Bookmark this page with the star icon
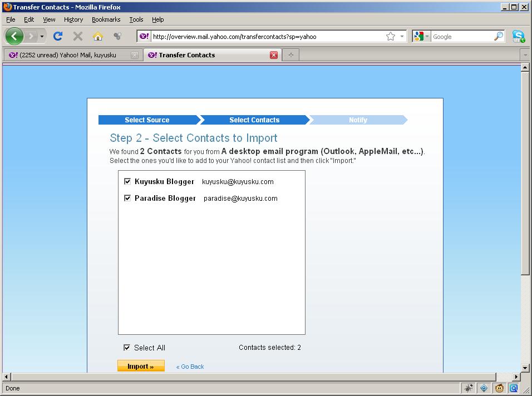 (x=391, y=36)
